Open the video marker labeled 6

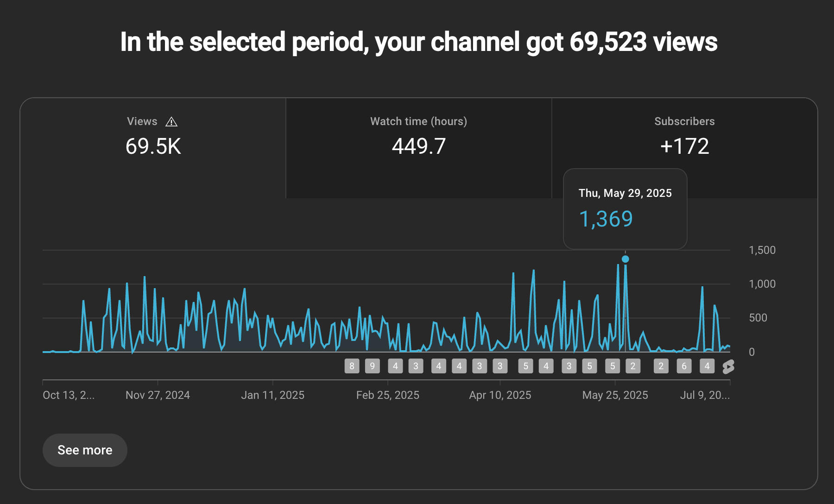coord(684,366)
